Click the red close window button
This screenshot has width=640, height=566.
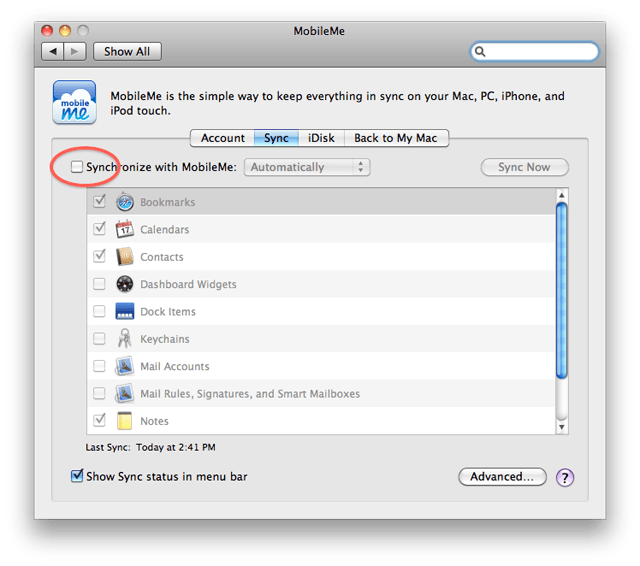[47, 31]
